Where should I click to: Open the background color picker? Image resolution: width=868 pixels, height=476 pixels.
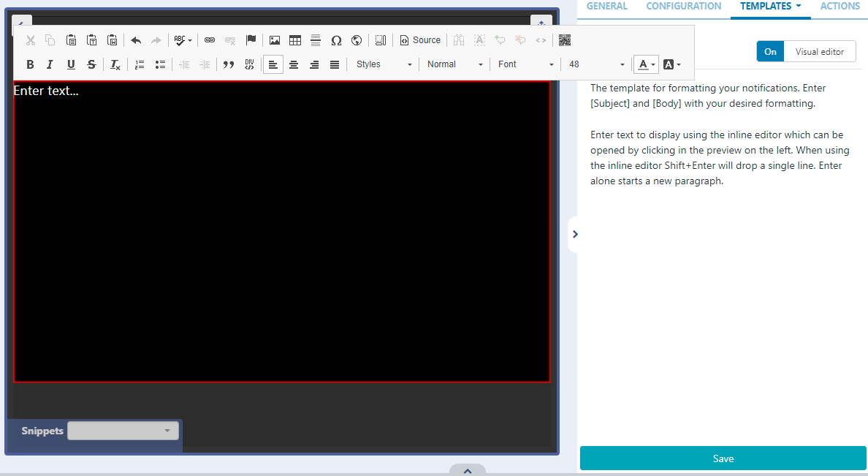pos(671,64)
